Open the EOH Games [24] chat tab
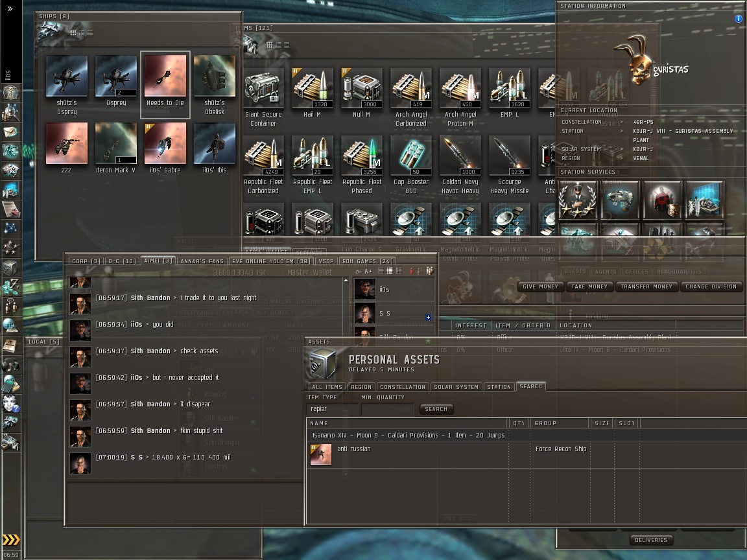747x560 pixels. pos(367,261)
